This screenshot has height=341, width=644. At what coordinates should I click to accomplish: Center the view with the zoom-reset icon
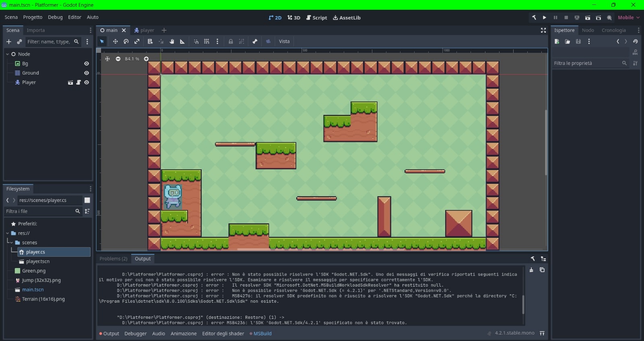coord(107,59)
